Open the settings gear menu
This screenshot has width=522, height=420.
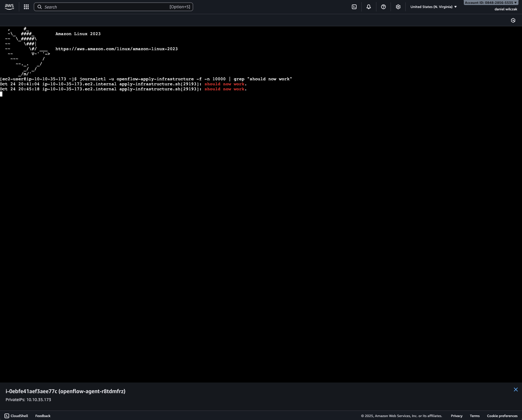pyautogui.click(x=398, y=7)
